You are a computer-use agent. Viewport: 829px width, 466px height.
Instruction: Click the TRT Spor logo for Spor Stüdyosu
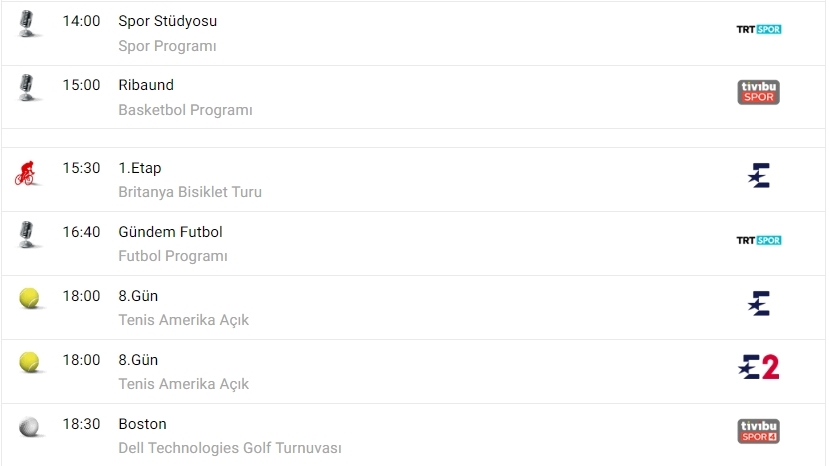click(x=758, y=29)
